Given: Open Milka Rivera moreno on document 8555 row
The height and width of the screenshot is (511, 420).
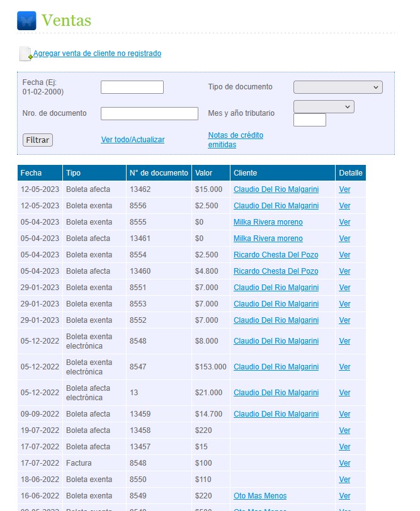Looking at the screenshot, I should (x=268, y=222).
